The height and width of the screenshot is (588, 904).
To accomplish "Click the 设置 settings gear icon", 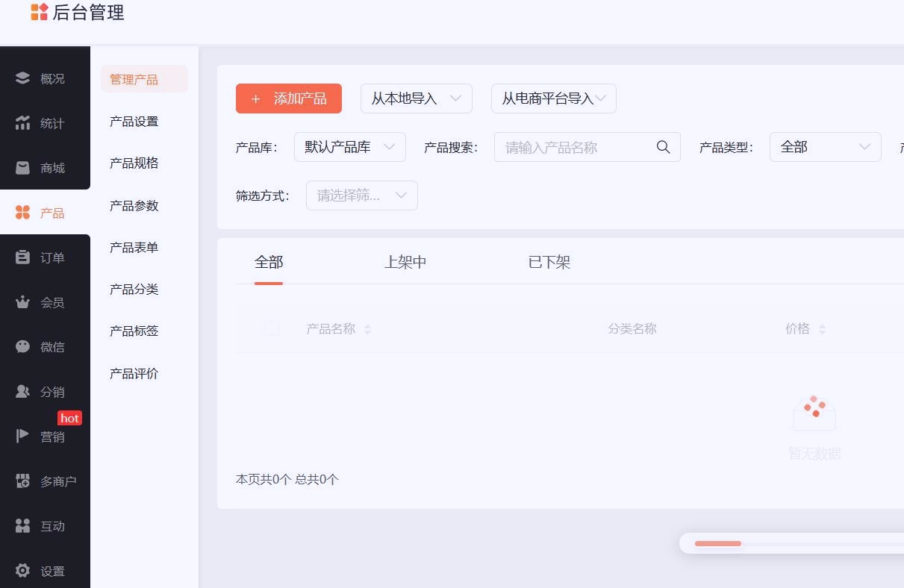I will pyautogui.click(x=22, y=571).
